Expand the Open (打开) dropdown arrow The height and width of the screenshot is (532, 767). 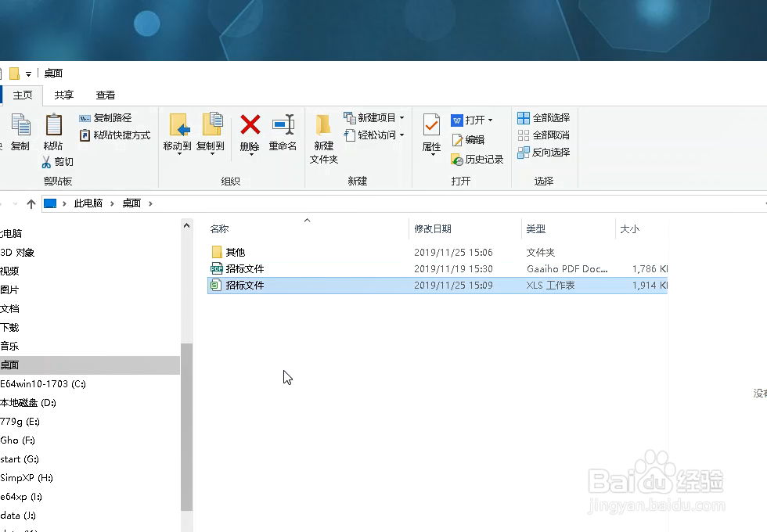[490, 120]
